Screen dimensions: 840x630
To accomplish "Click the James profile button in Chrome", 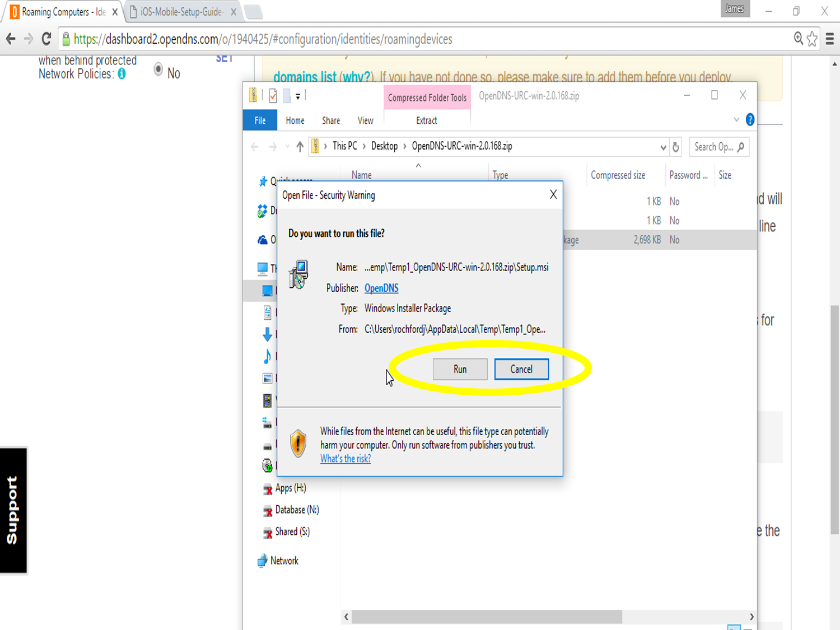I will 735,8.
